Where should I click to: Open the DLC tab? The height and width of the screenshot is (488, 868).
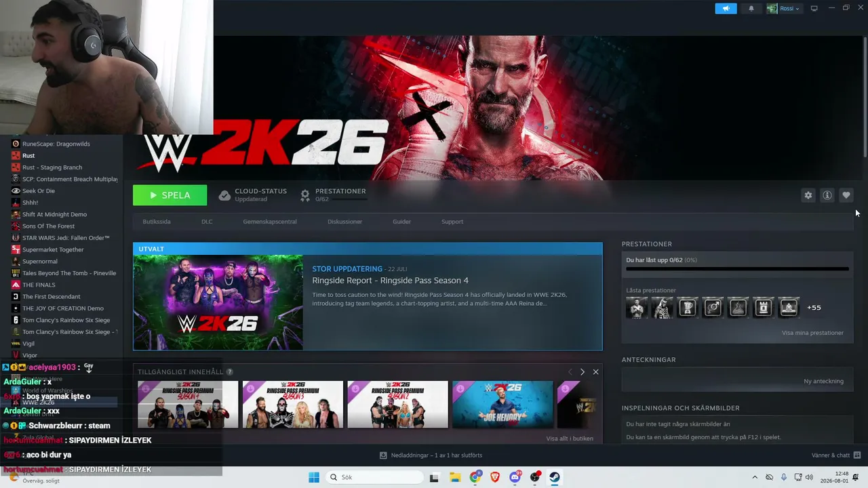coord(207,222)
